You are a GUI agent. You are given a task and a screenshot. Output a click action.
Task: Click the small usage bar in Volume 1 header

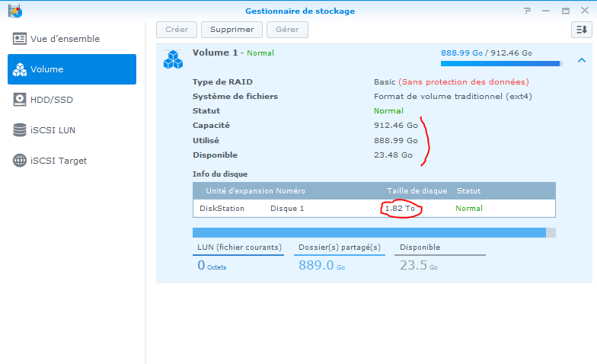(x=501, y=64)
